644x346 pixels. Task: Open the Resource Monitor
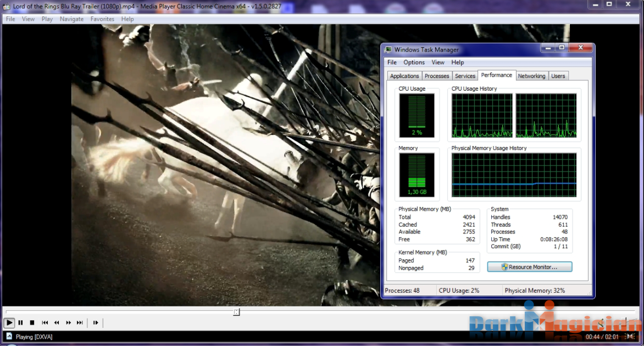pos(529,267)
